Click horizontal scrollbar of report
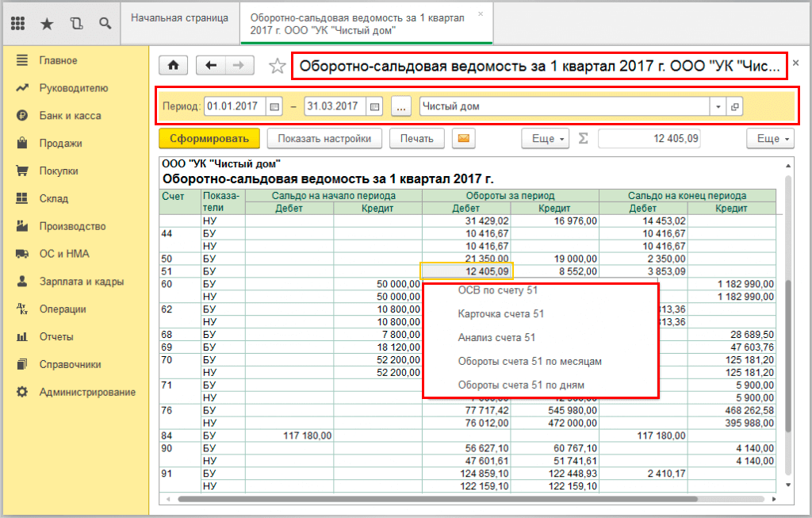This screenshot has height=518, width=812. pos(438,499)
